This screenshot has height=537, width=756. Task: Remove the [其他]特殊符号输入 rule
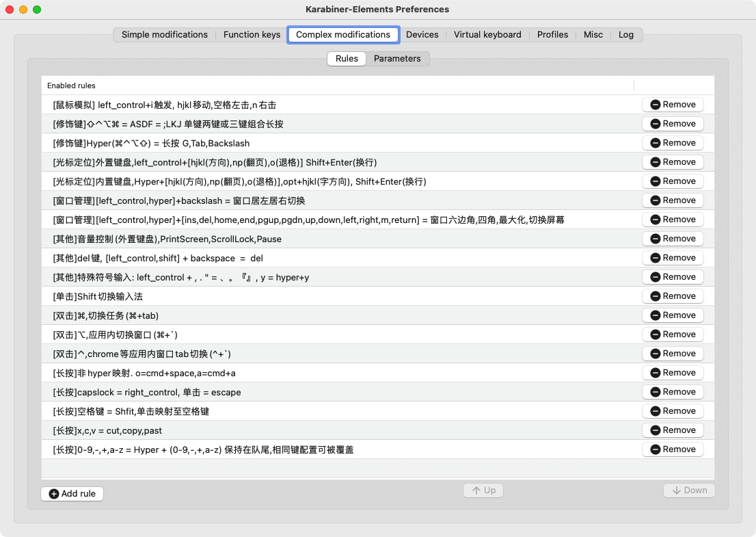673,277
